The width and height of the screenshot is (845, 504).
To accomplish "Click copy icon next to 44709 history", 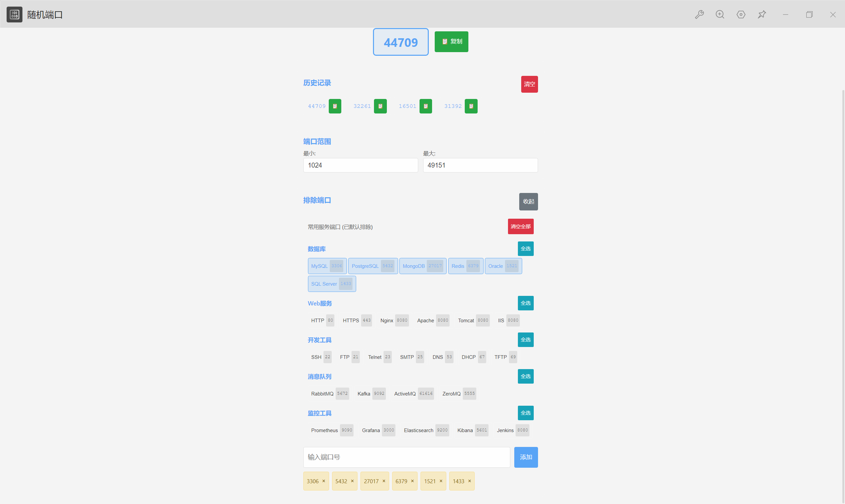I will coord(335,106).
